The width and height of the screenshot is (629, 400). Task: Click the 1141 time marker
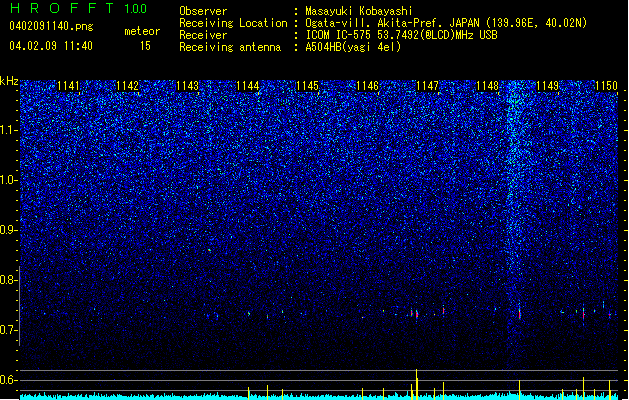point(68,85)
